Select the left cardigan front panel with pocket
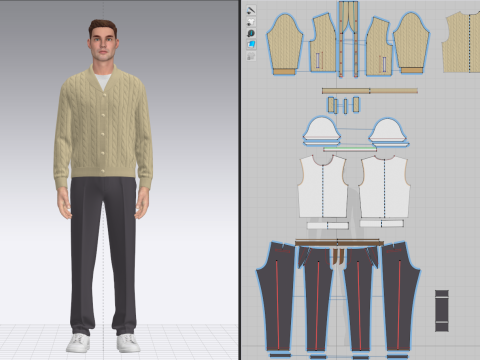 click(x=323, y=43)
